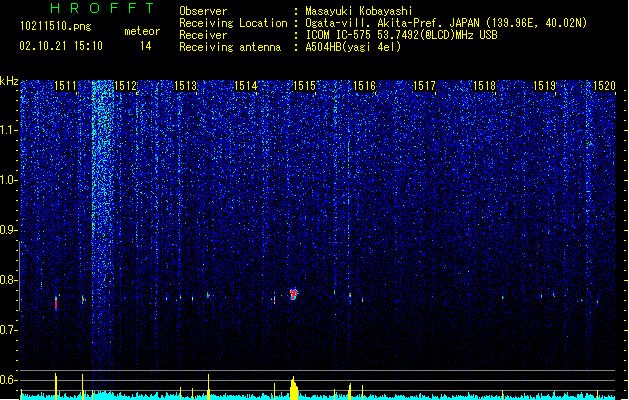Click the 1519 time marker

tap(544, 86)
